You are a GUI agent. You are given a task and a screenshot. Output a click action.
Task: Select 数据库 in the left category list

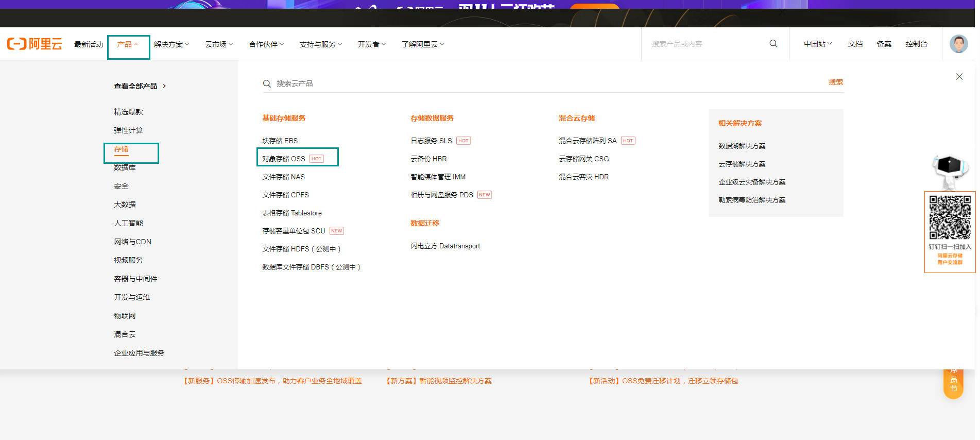click(x=125, y=167)
